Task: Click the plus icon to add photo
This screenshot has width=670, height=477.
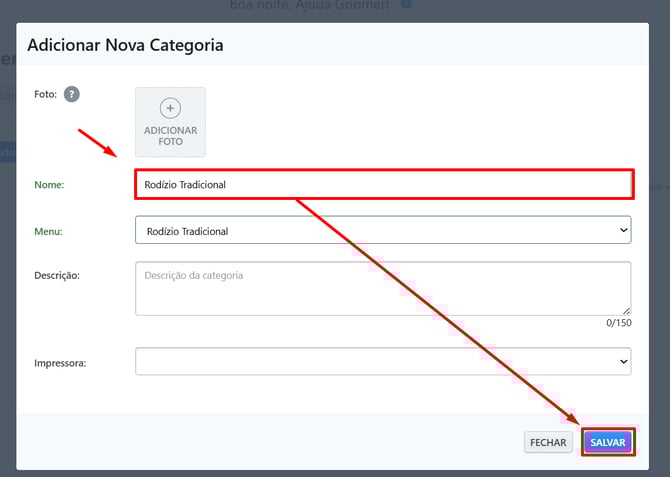Action: tap(170, 109)
